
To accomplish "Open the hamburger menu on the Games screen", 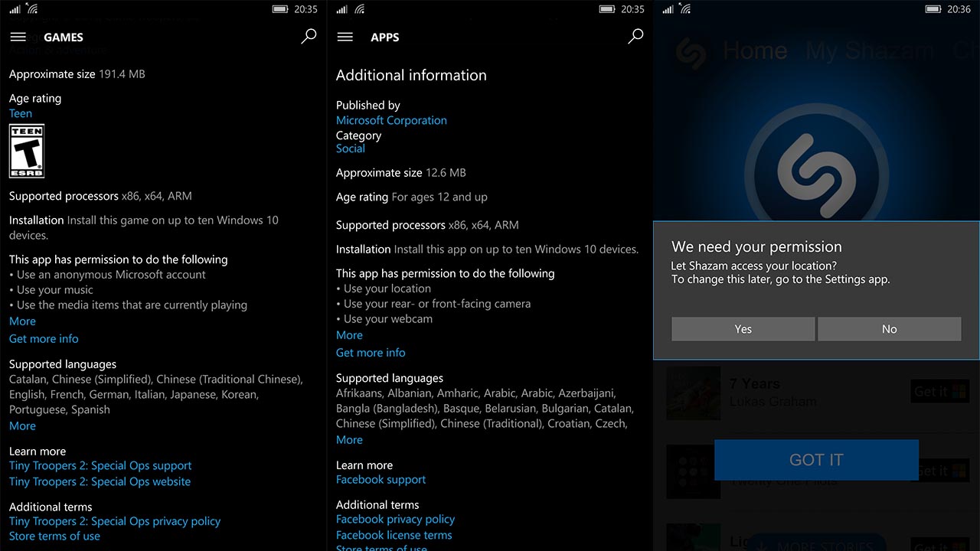I will tap(18, 37).
